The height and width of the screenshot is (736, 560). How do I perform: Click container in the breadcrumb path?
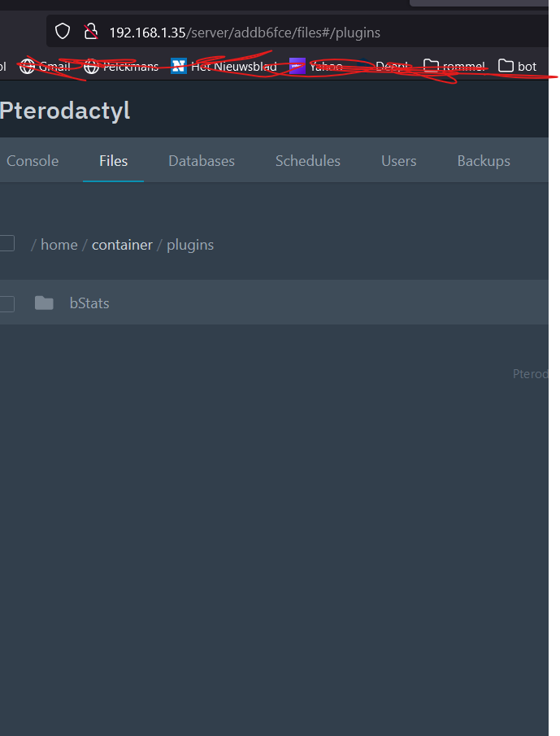122,244
